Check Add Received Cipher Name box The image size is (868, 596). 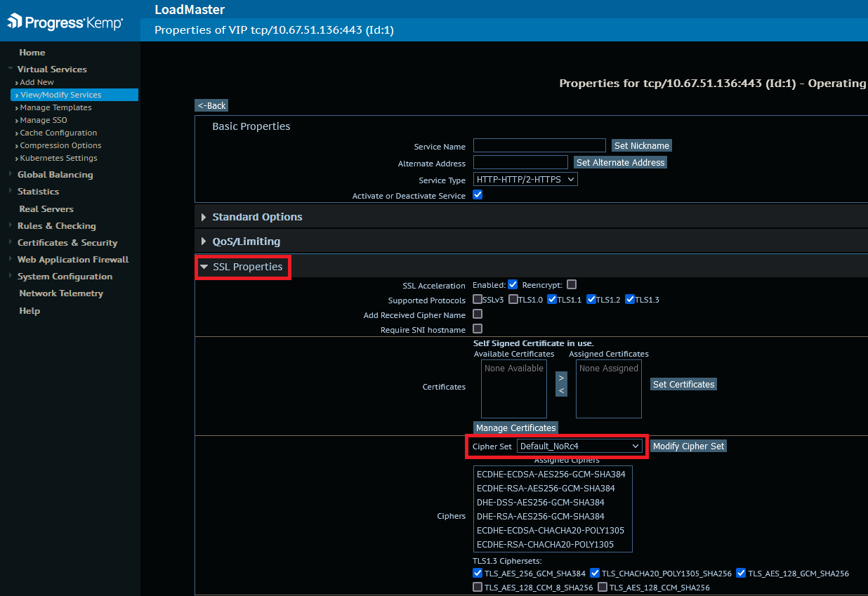point(478,314)
